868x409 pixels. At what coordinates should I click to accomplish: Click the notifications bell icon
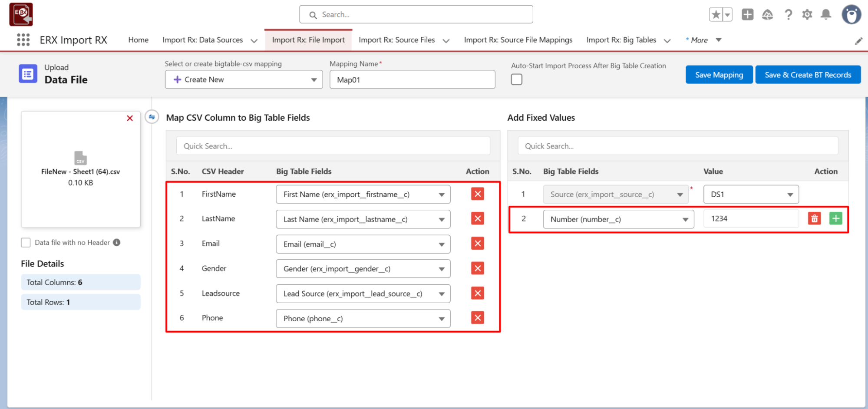point(825,15)
